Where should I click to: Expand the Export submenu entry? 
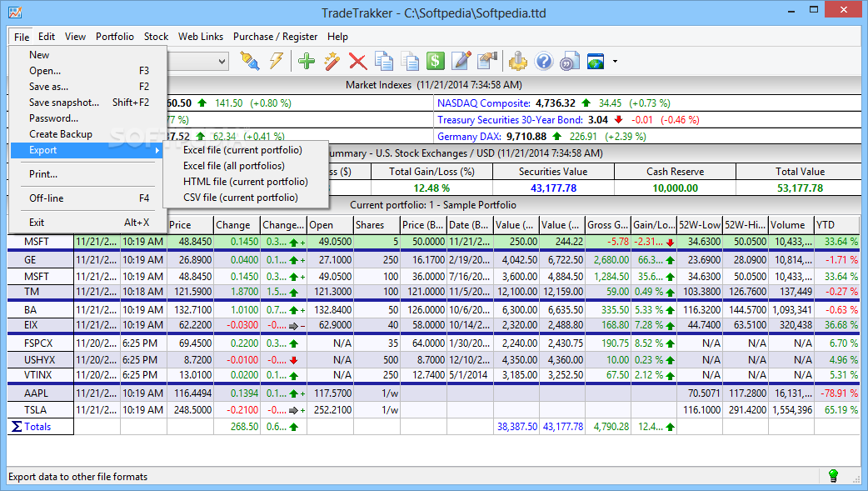tap(87, 150)
